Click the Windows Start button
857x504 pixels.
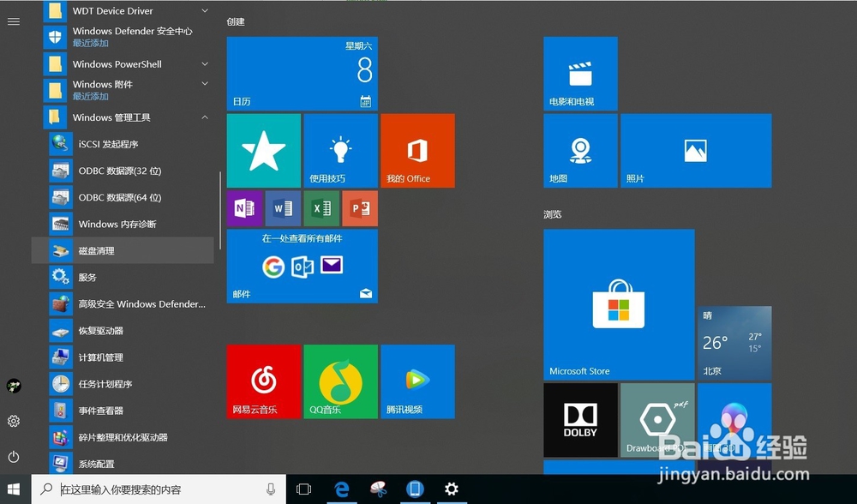(14, 489)
